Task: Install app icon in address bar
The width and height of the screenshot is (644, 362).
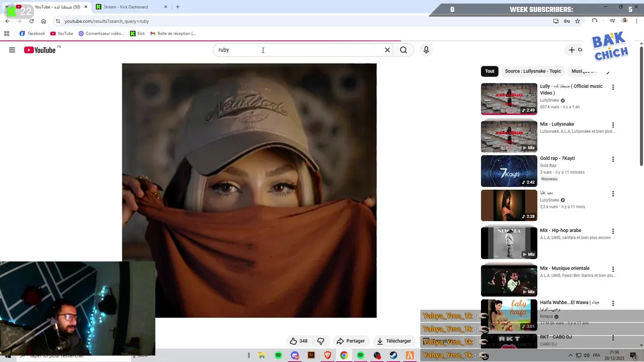Action: point(556,21)
